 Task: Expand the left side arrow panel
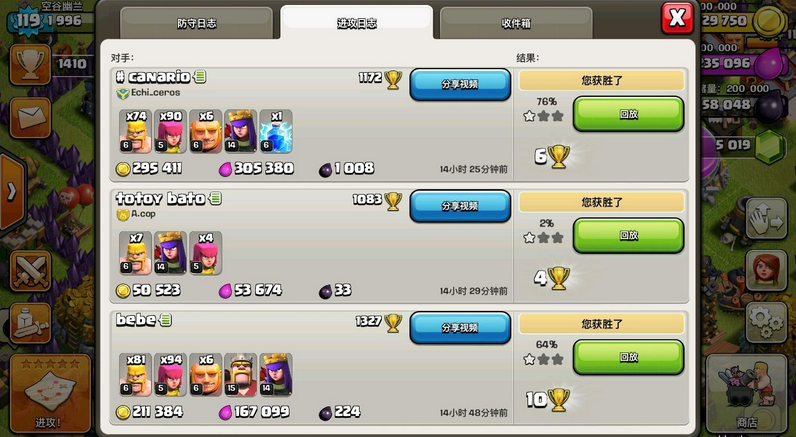click(x=12, y=191)
